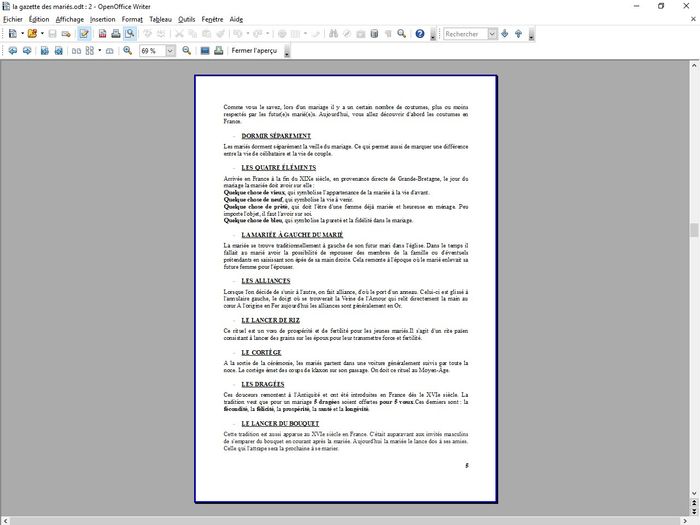Screen dimensions: 700x525
Task: Jump to the document's first page
Action: [x=45, y=50]
